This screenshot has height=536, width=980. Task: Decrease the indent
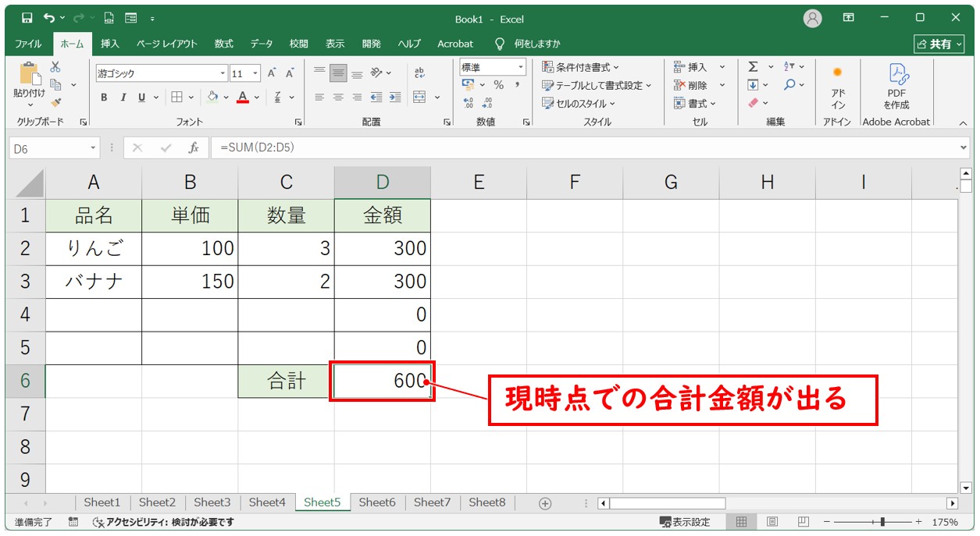coord(376,98)
